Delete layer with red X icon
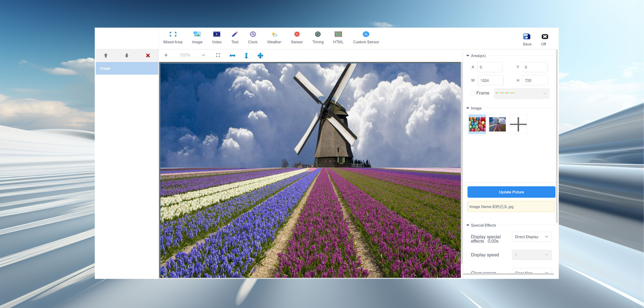644x308 pixels. pos(148,55)
